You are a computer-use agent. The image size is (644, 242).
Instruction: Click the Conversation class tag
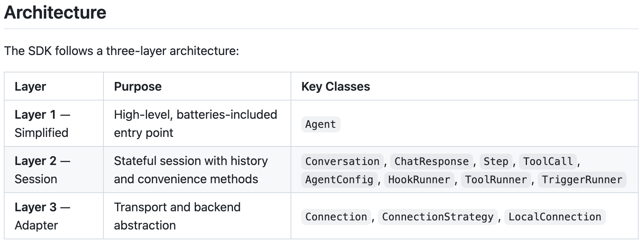pos(342,162)
